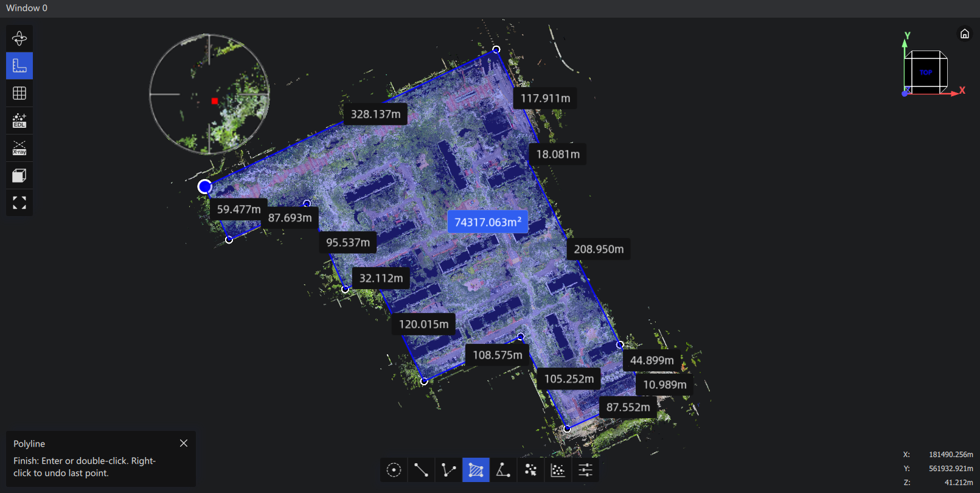Select the polyline measurement tool
This screenshot has width=980, height=493.
tap(448, 470)
